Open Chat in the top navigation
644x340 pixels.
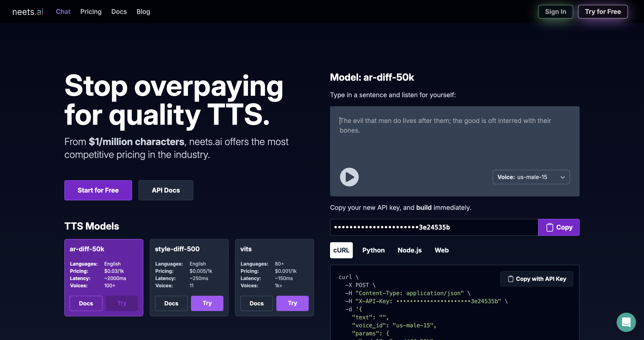[x=63, y=12]
